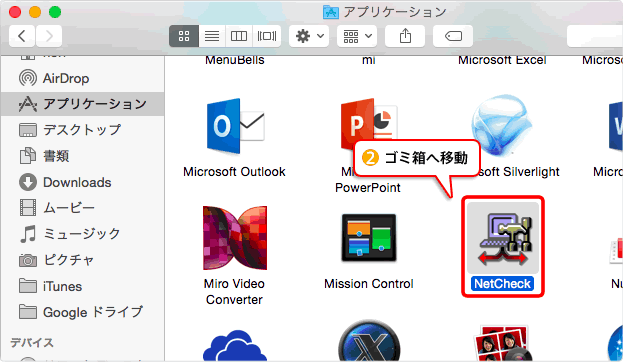Viewport: 623px width, 362px height.
Task: Click the Share toolbar button
Action: (405, 36)
